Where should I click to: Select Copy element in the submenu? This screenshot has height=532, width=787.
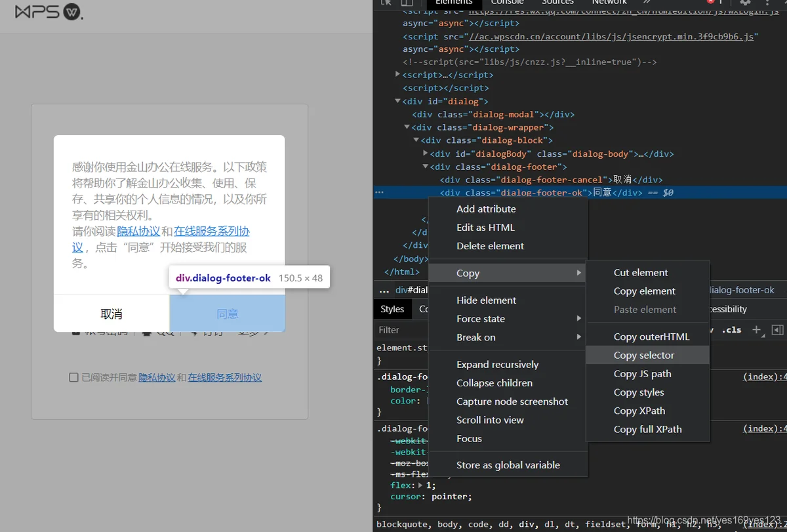tap(648, 291)
